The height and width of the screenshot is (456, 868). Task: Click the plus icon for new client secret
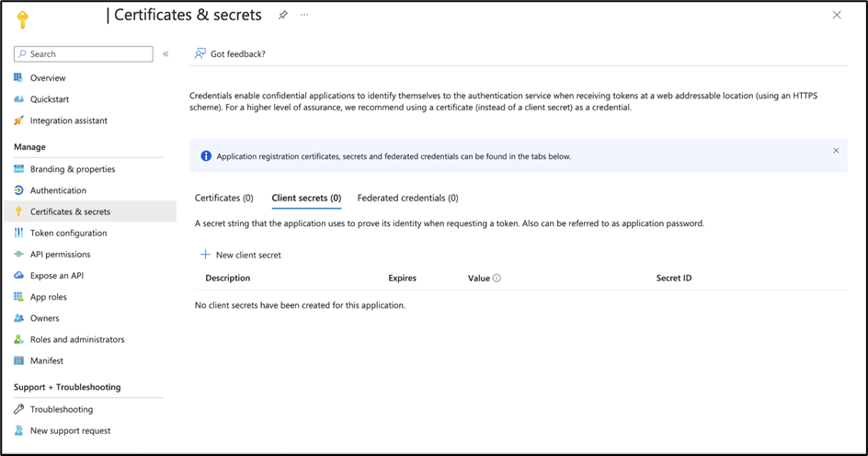click(205, 255)
